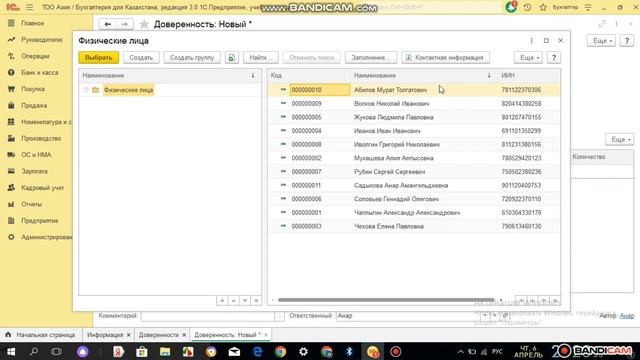
Task: Switch to Информация tab
Action: tap(105, 335)
